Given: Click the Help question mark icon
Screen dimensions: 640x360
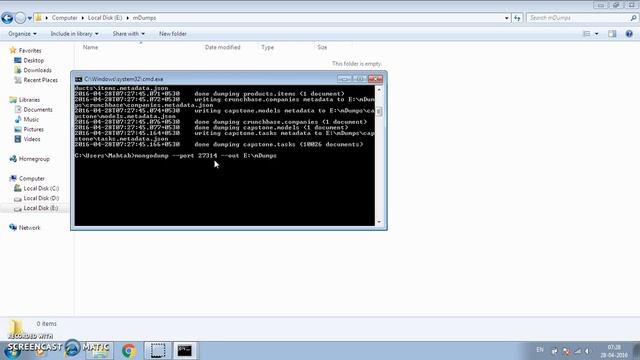Looking at the screenshot, I should (x=629, y=34).
